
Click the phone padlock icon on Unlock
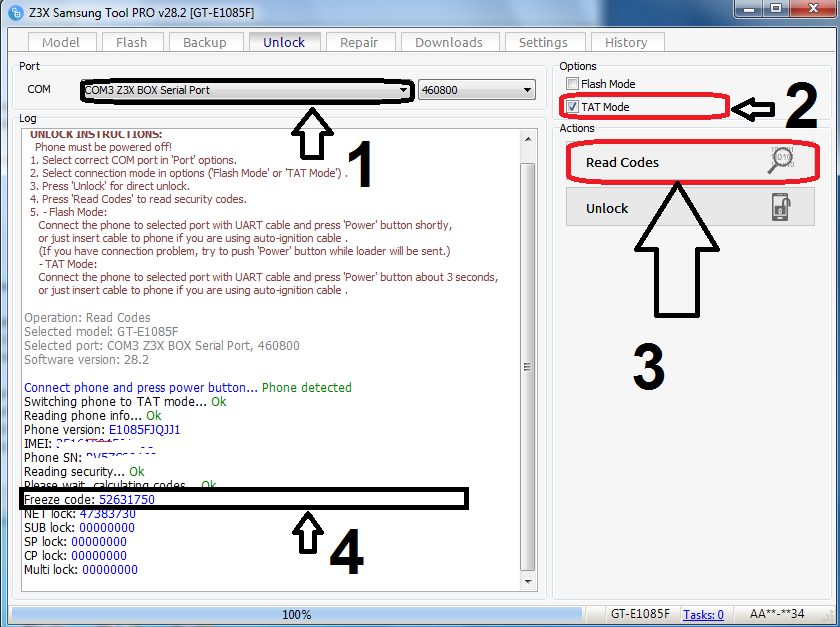(782, 207)
